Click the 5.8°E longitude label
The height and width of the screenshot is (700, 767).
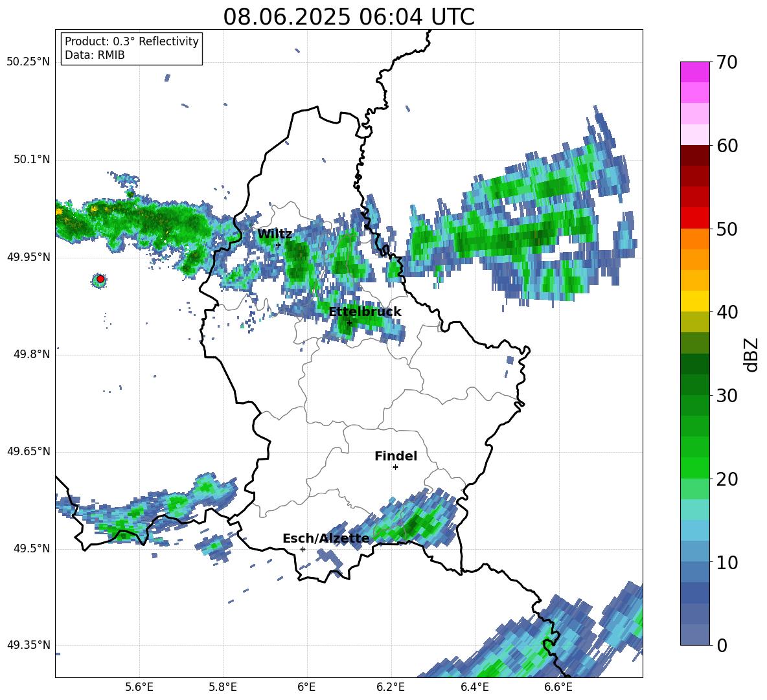(223, 688)
